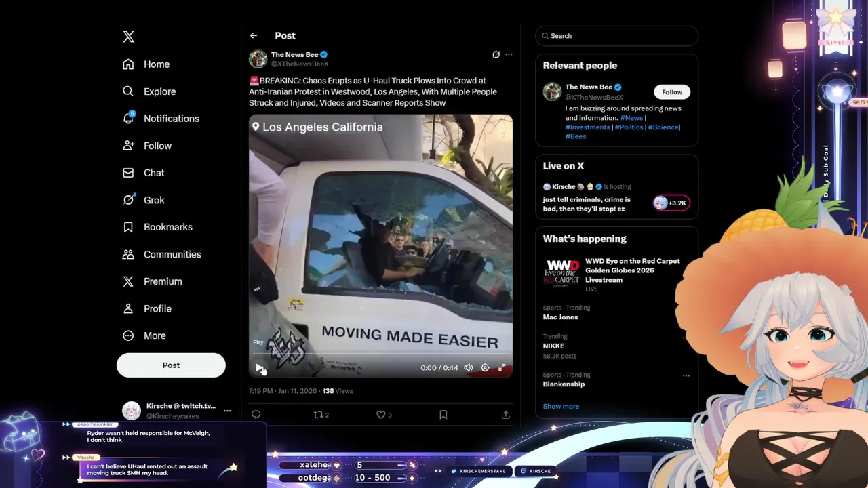The height and width of the screenshot is (488, 868).
Task: Click the post's Views count
Action: coord(338,391)
